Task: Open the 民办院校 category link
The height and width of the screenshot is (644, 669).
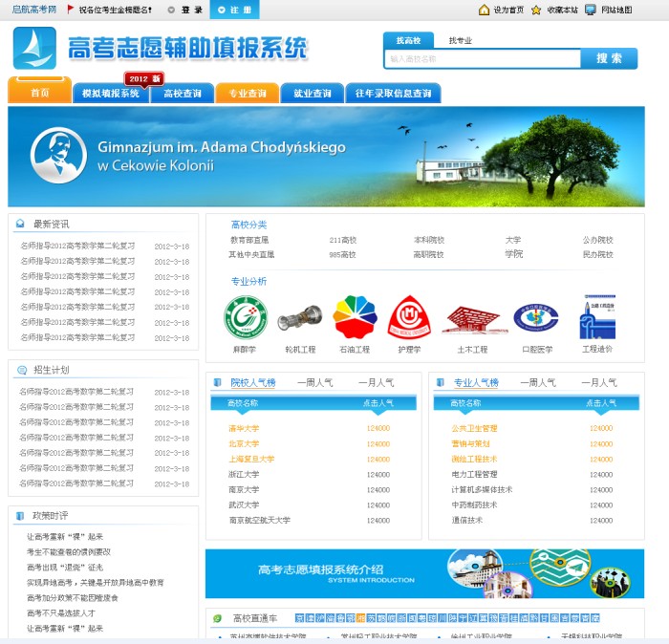Action: point(597,254)
